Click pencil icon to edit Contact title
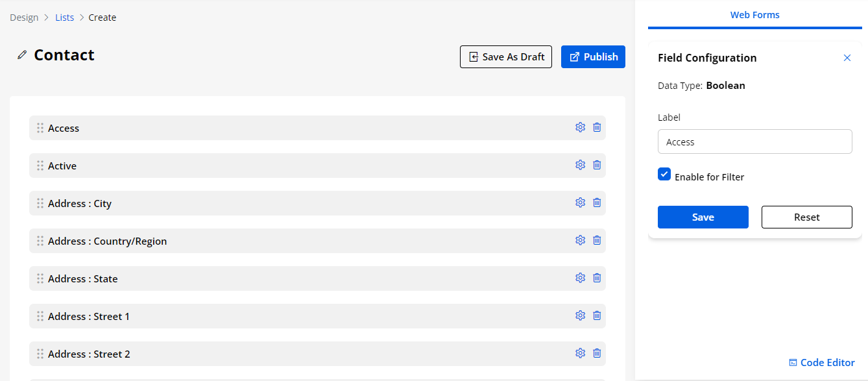868x381 pixels. pyautogui.click(x=23, y=55)
